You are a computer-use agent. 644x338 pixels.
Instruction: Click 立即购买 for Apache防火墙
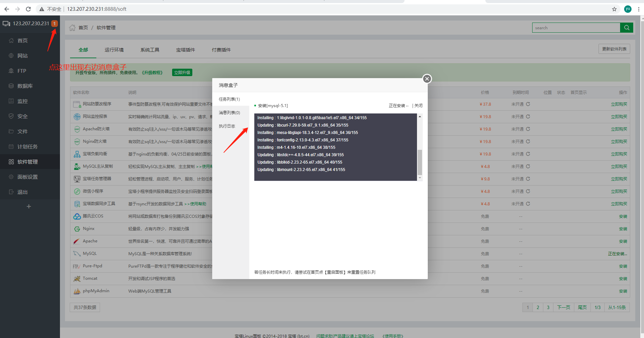[x=619, y=129]
